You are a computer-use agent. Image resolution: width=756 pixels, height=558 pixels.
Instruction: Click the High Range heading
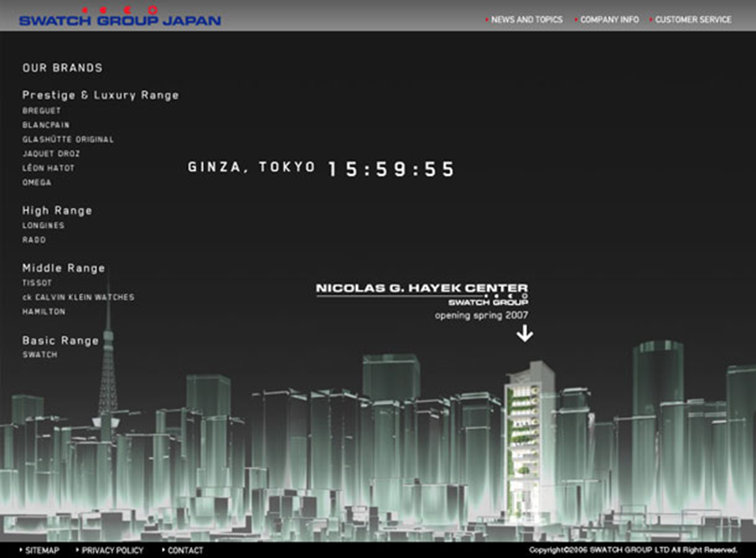tap(57, 211)
